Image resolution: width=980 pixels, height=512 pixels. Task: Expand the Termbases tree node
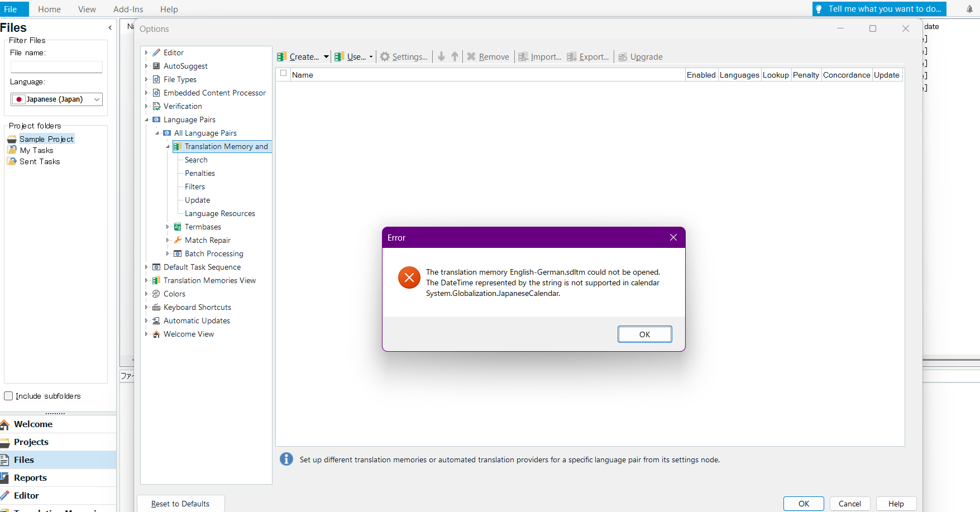(x=168, y=227)
